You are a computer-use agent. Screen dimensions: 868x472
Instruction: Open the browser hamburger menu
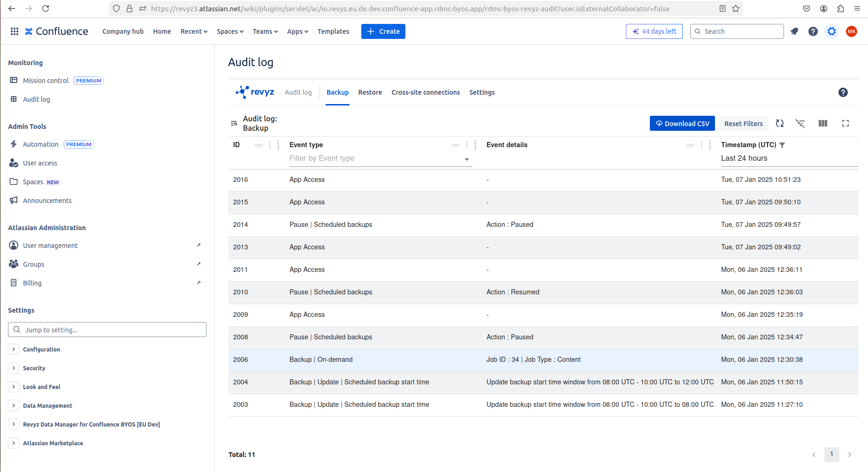pos(857,8)
